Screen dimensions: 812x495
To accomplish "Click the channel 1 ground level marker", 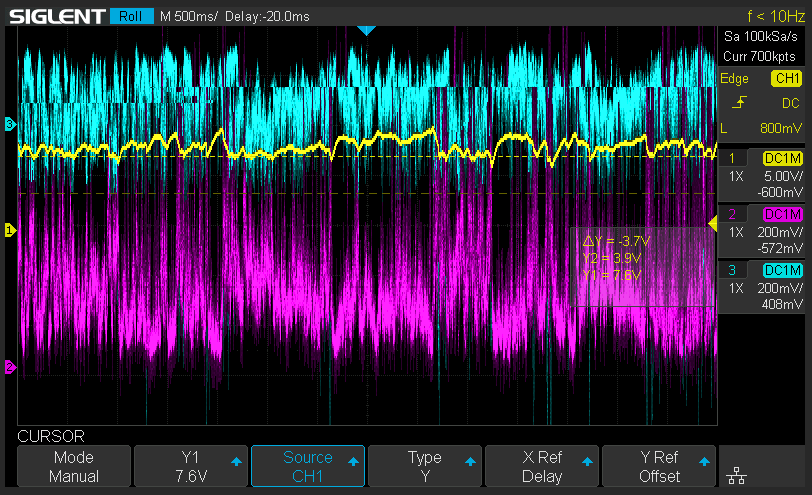I will tap(10, 230).
